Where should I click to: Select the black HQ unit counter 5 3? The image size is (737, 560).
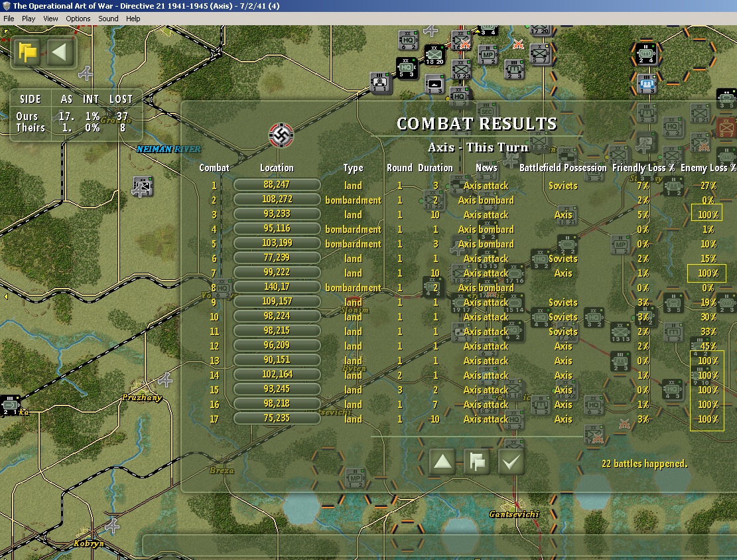[407, 68]
